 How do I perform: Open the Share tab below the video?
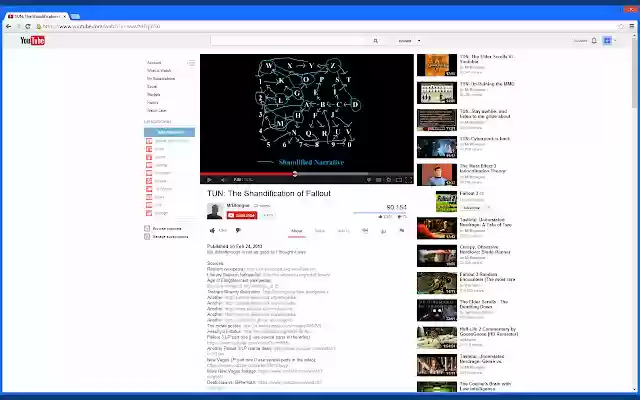320,231
